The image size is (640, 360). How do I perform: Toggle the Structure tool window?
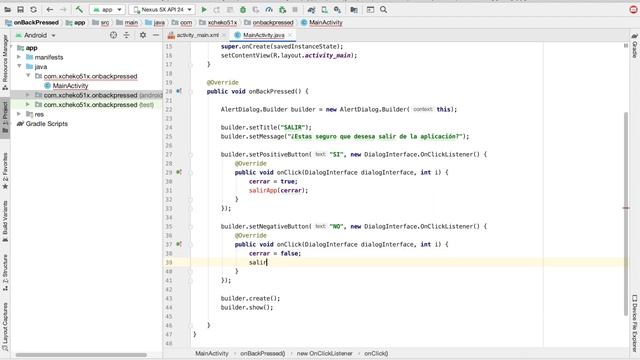[x=5, y=272]
